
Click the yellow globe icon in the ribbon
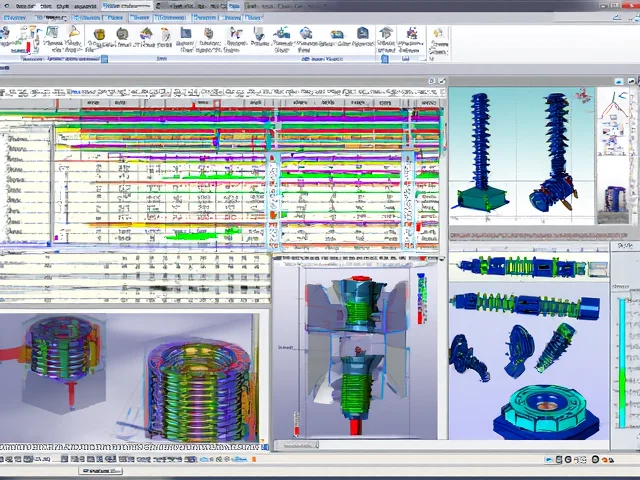coord(98,35)
